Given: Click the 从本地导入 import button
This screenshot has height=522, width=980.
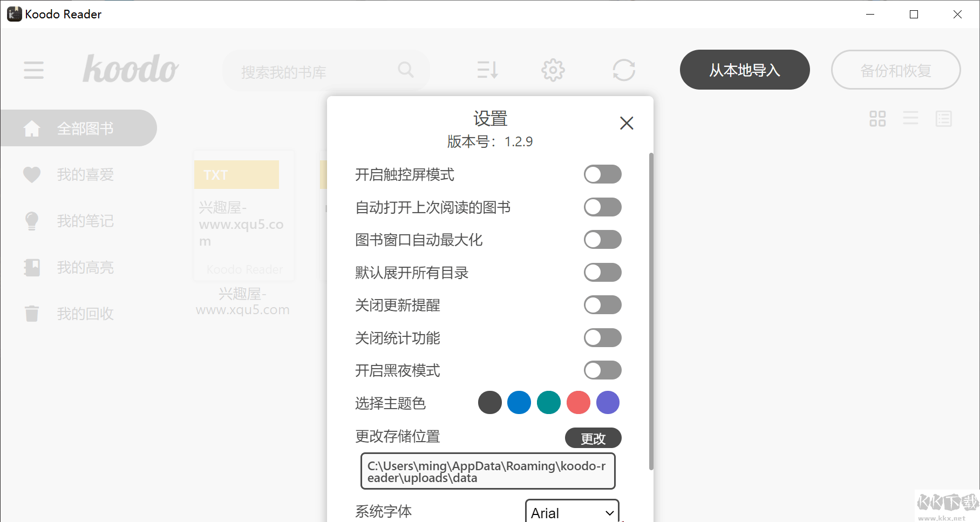Looking at the screenshot, I should click(745, 70).
